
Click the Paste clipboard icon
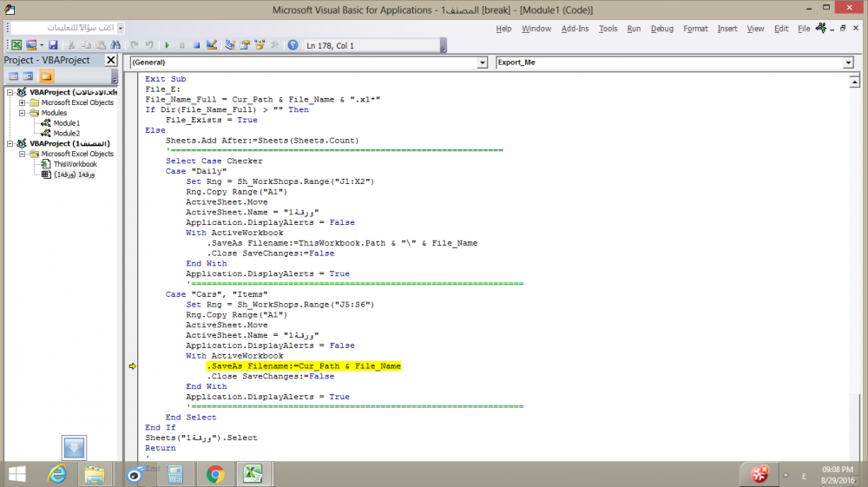tap(101, 45)
